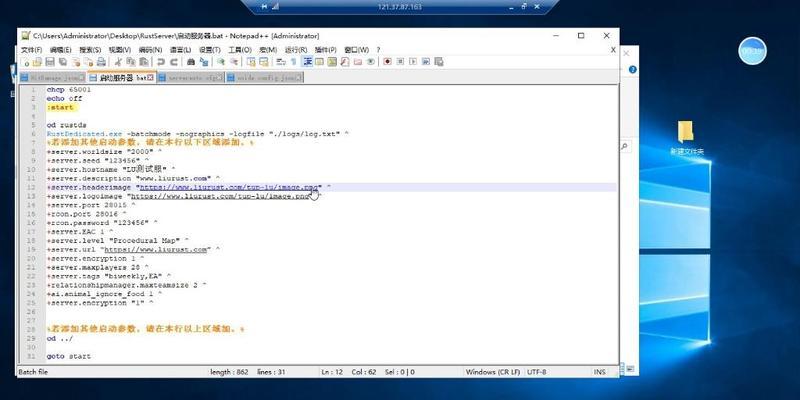Paste clipboard using toolbar icon
This screenshot has width=800, height=400.
[143, 62]
